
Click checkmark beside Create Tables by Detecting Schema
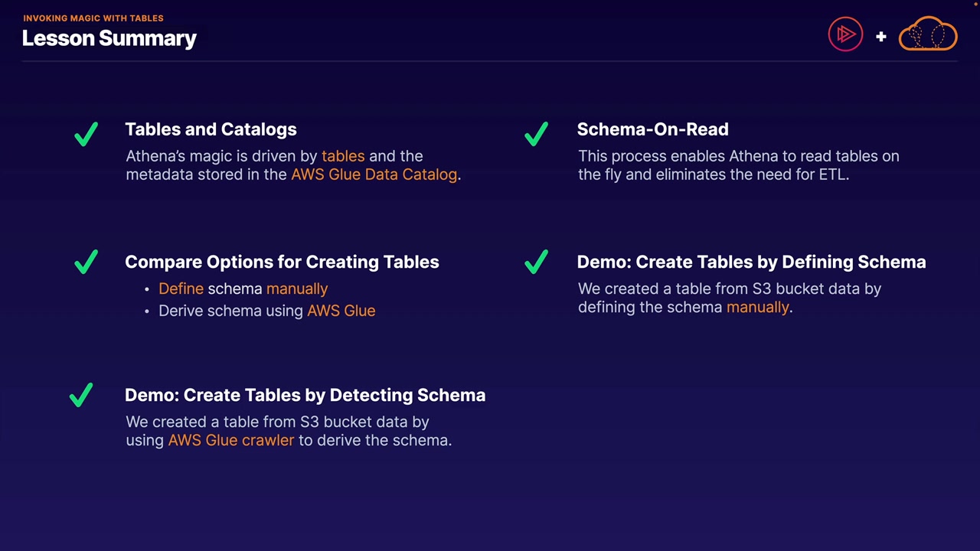(81, 395)
